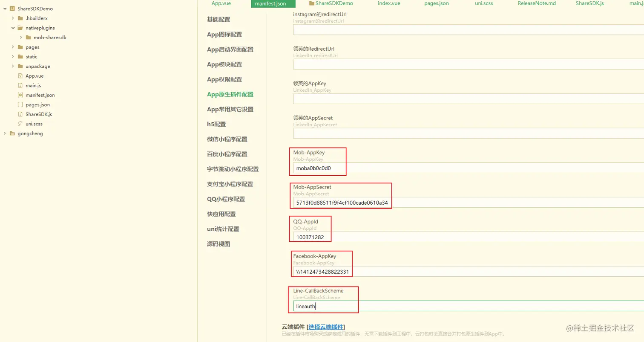Click the pages.json bracket icon
This screenshot has height=342, width=644.
point(20,104)
